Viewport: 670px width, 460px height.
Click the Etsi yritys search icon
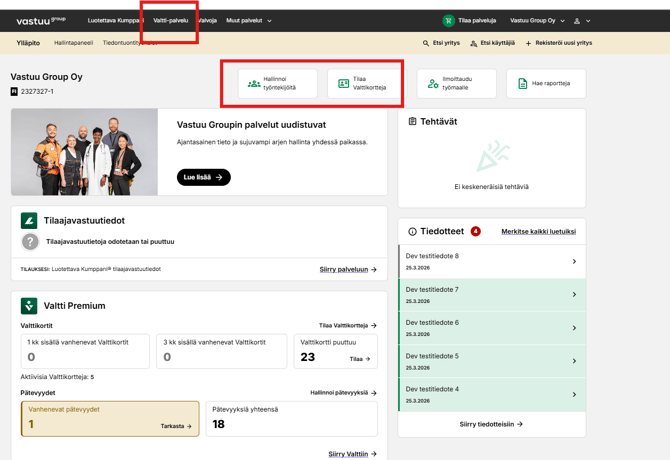(x=426, y=43)
